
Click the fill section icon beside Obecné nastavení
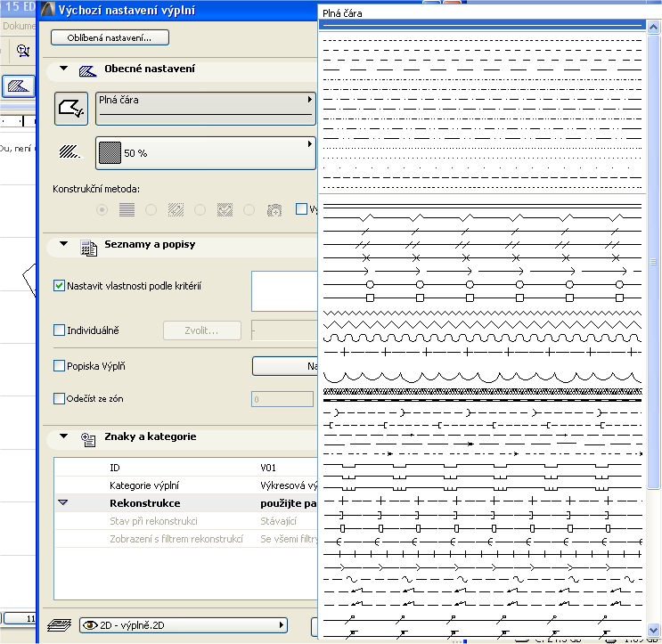pyautogui.click(x=88, y=71)
